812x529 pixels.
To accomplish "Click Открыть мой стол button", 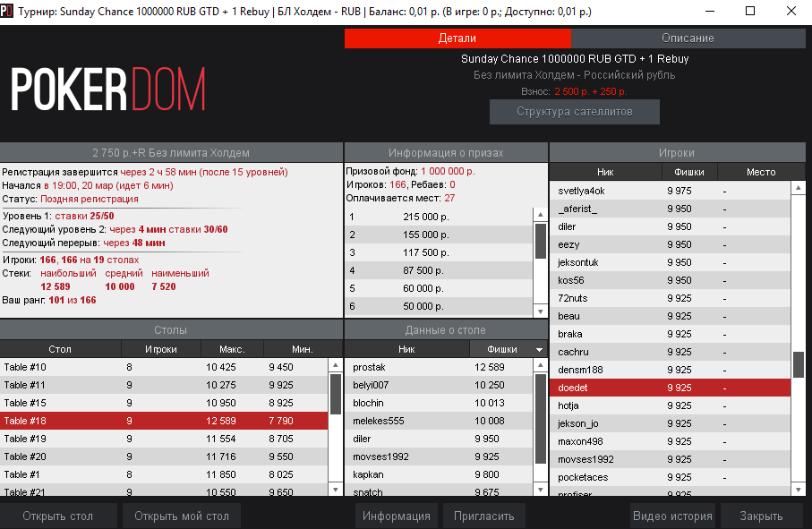I will pyautogui.click(x=182, y=516).
